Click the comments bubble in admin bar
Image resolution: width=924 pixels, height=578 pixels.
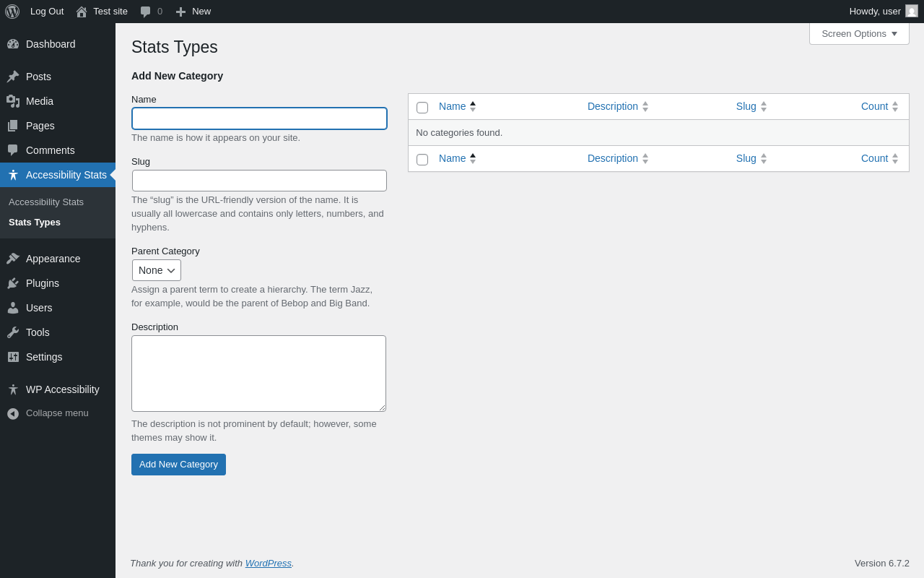[x=146, y=12]
